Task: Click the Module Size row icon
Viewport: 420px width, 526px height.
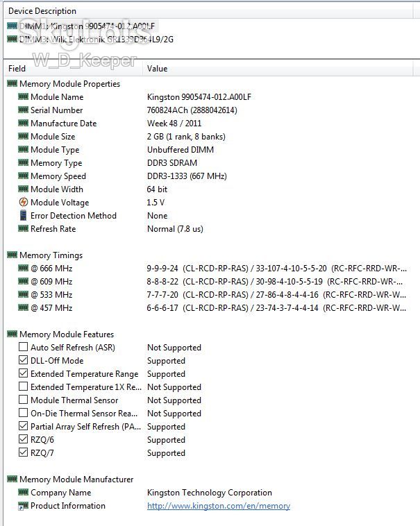Action: click(x=23, y=136)
